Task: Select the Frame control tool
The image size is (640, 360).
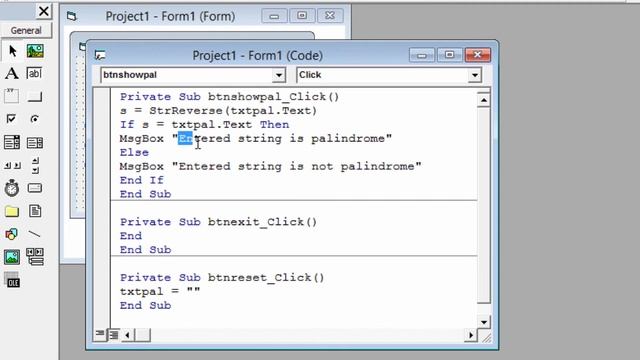Action: click(11, 96)
